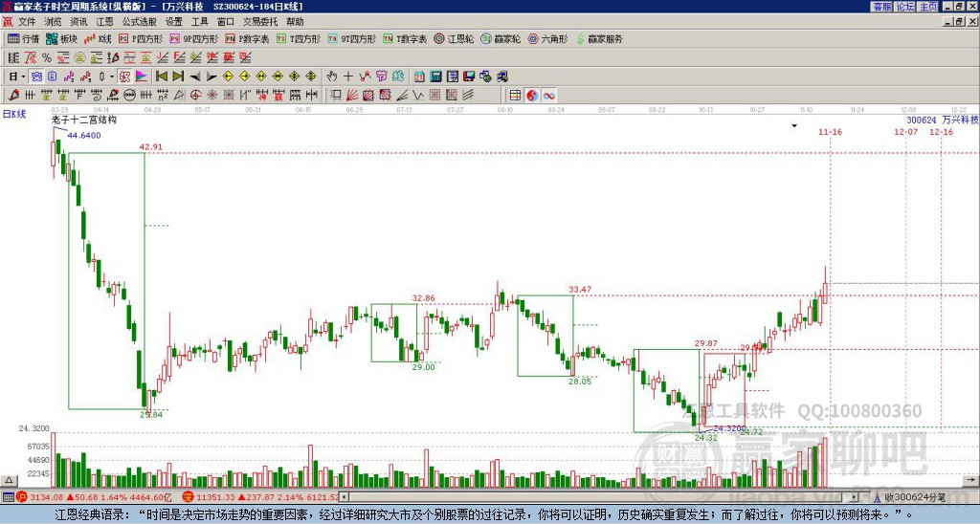980x524 pixels.
Task: Open the 9T四方形 tool
Action: pyautogui.click(x=352, y=38)
